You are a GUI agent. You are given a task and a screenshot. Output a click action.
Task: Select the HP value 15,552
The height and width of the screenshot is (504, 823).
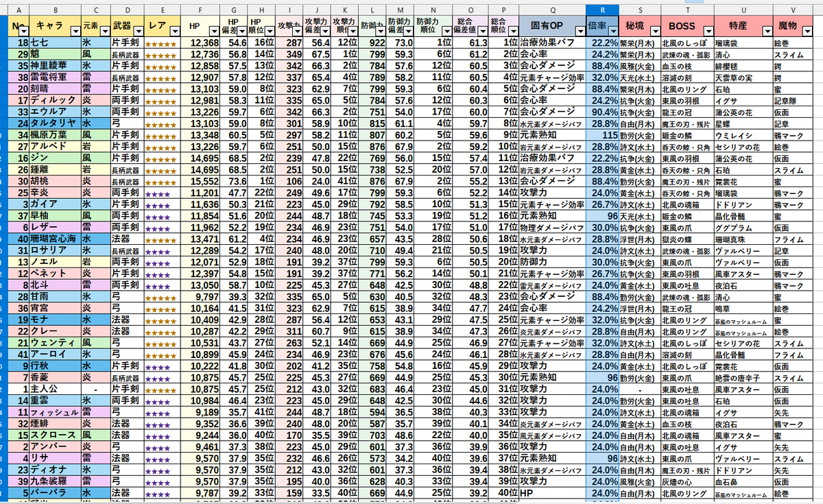(201, 182)
